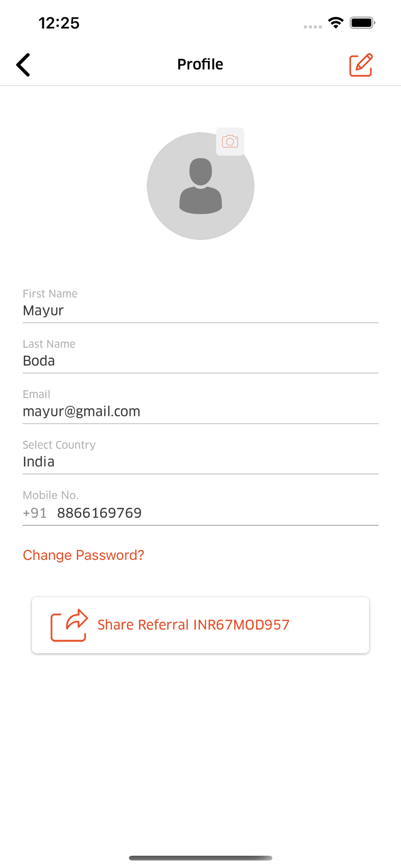Viewport: 401px width, 868px height.
Task: Tap the camera icon on avatar
Action: coord(230,141)
